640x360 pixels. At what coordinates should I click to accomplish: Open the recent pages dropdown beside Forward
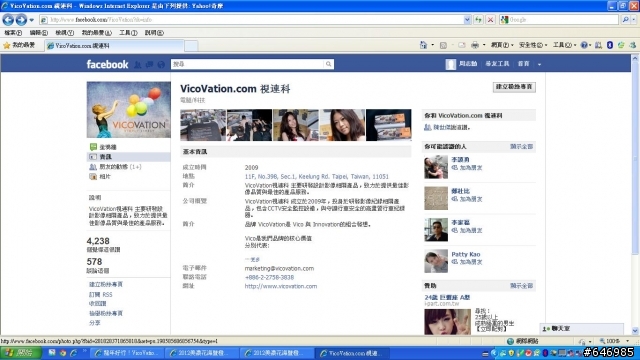coord(31,20)
